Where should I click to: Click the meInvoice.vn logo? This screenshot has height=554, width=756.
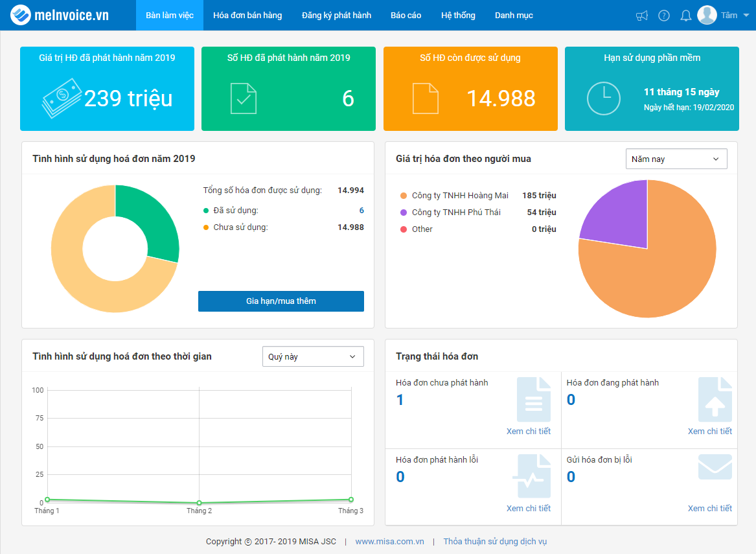point(60,15)
